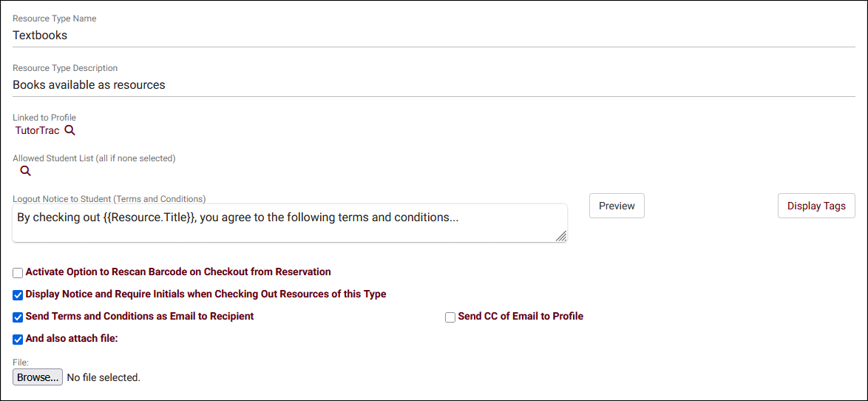The image size is (868, 401).
Task: Toggle Send Terms and Conditions as Email checkbox
Action: click(18, 317)
